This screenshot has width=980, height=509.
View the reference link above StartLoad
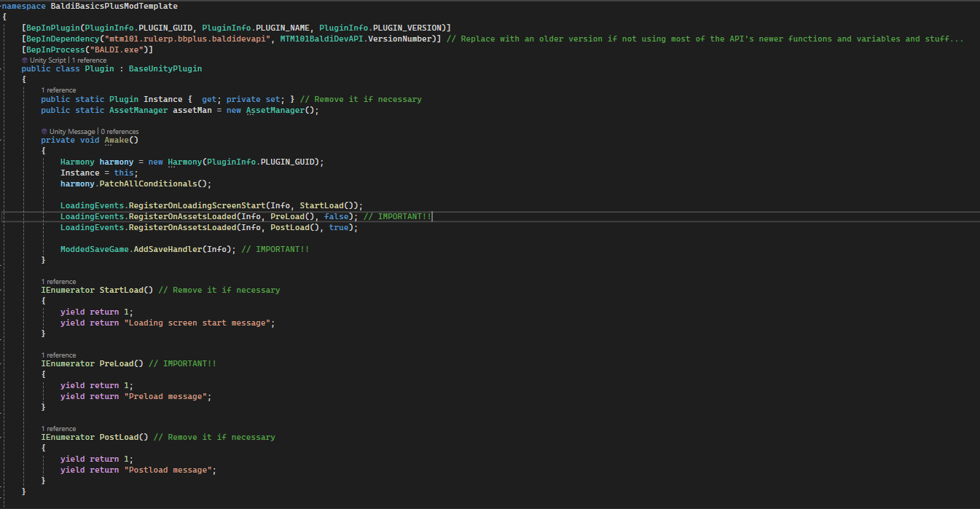(x=58, y=281)
